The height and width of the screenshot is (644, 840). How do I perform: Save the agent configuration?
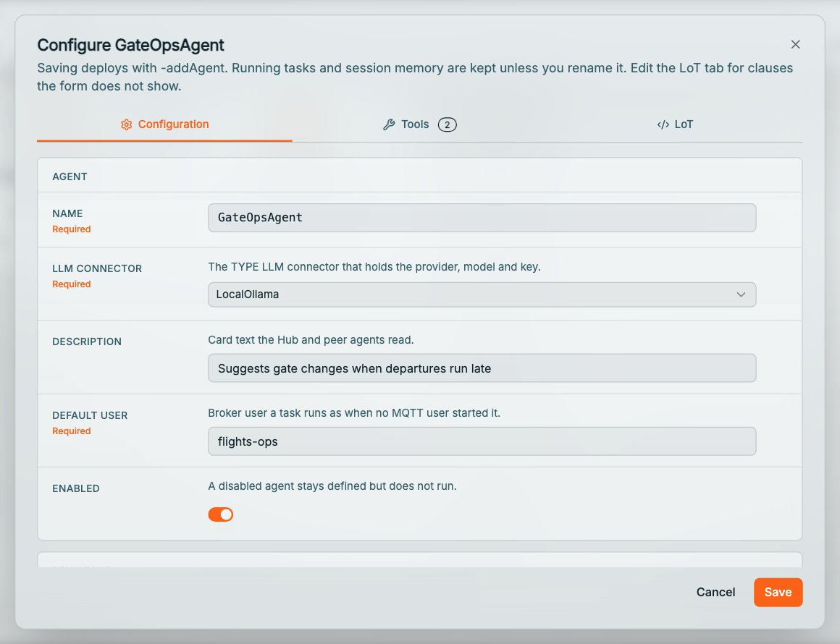pos(778,592)
